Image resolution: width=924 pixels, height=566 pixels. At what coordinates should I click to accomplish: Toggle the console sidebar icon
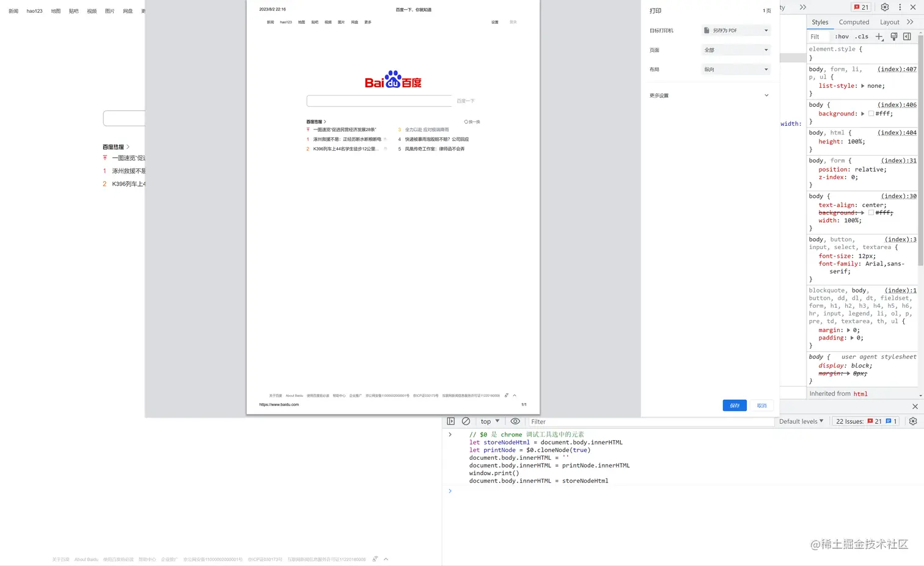(450, 421)
